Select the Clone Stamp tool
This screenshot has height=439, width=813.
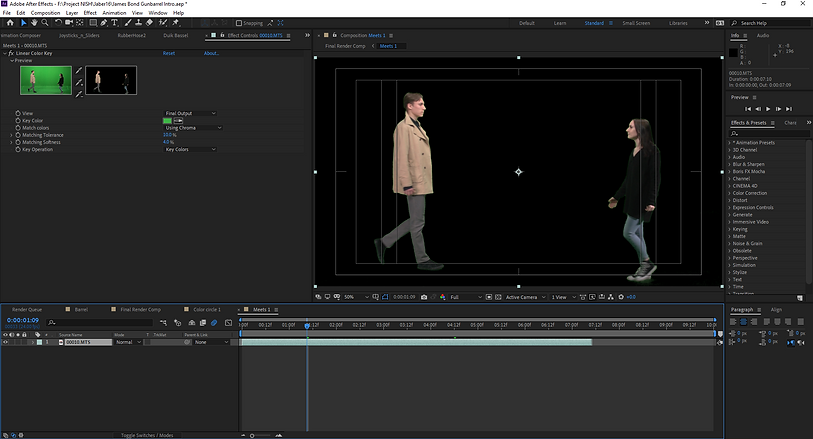[138, 23]
